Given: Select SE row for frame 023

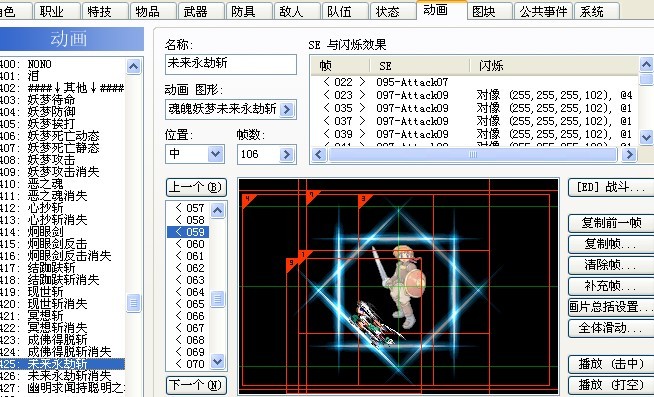Looking at the screenshot, I should [x=474, y=95].
